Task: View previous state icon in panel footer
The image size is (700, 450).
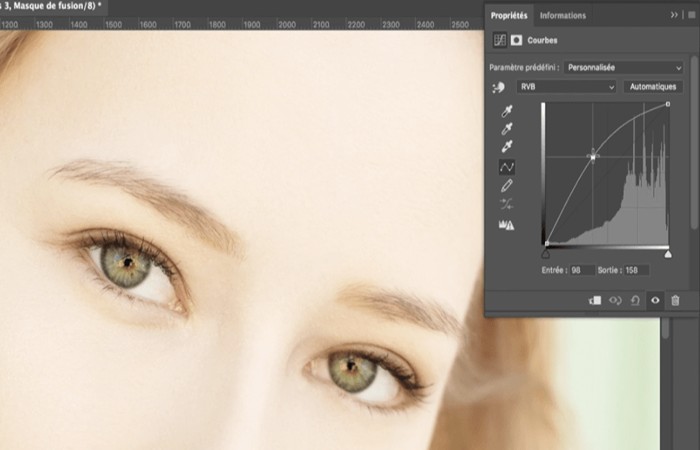Action: pyautogui.click(x=615, y=300)
